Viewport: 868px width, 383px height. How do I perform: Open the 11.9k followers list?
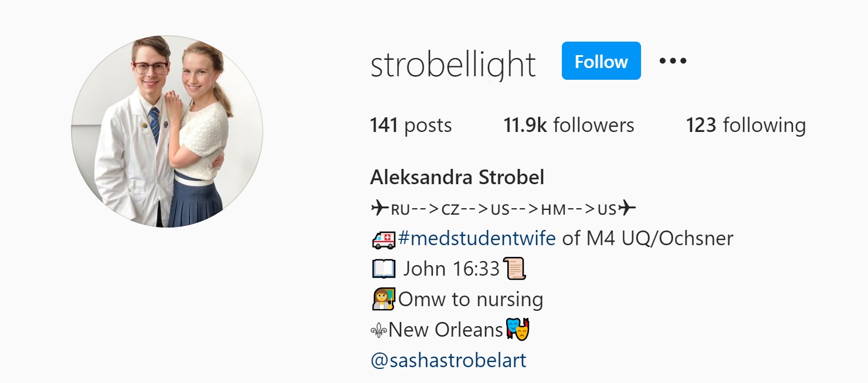coord(569,126)
